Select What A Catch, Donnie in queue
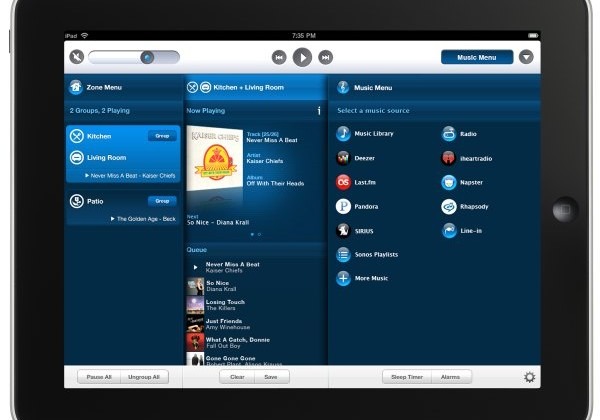Screen dimensions: 600x420 tap(256, 342)
